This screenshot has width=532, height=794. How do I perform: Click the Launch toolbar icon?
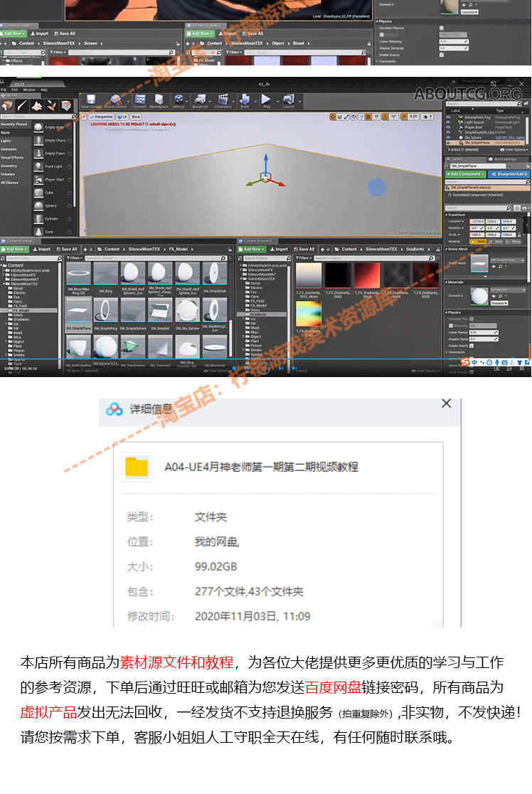click(289, 101)
